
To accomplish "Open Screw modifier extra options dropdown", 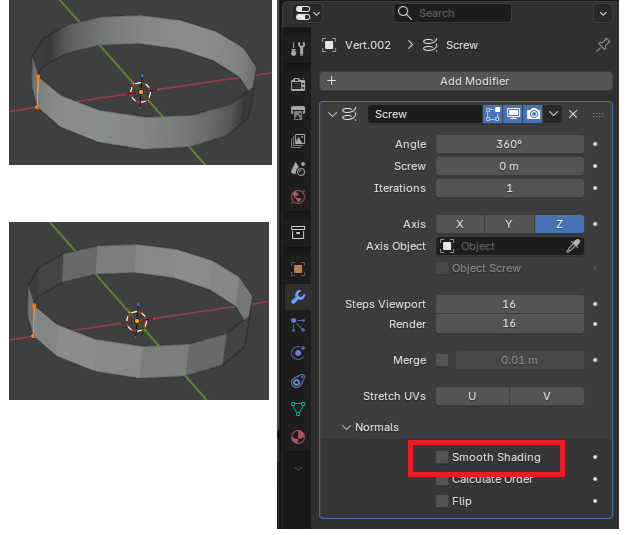I will click(x=553, y=114).
